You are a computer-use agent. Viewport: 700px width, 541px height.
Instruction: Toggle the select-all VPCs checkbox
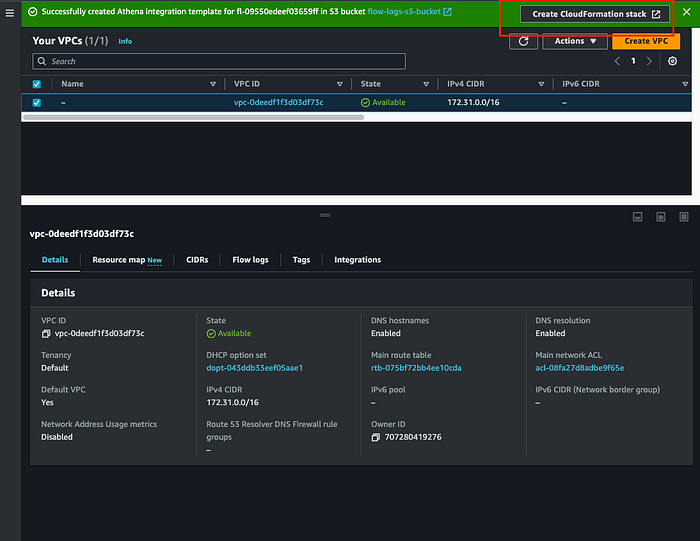click(37, 84)
